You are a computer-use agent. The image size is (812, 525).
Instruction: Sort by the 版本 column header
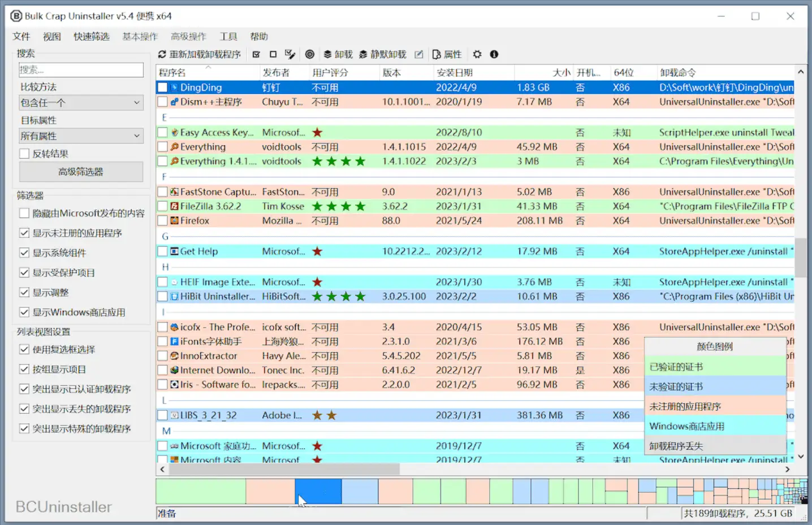coord(407,72)
